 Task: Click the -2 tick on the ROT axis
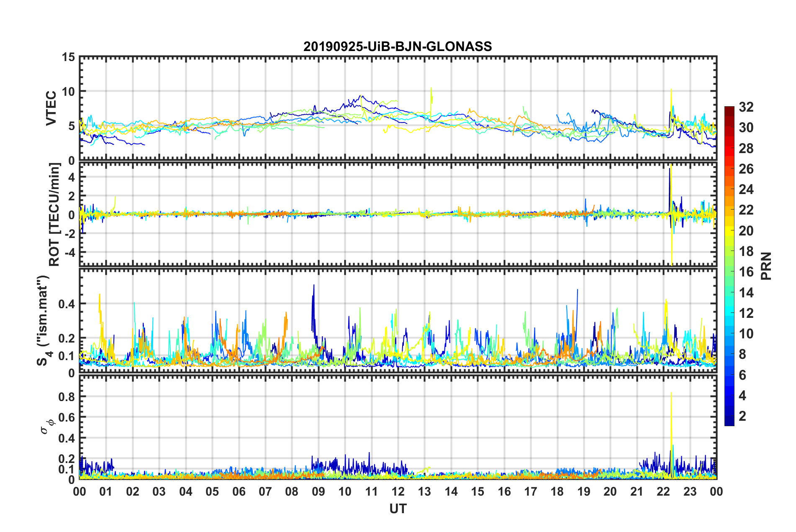coord(70,233)
